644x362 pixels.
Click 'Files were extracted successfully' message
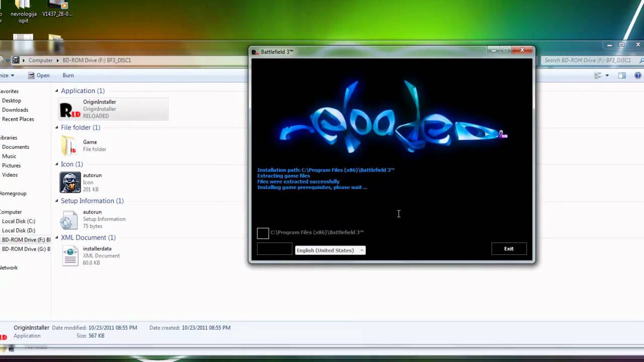click(x=298, y=182)
